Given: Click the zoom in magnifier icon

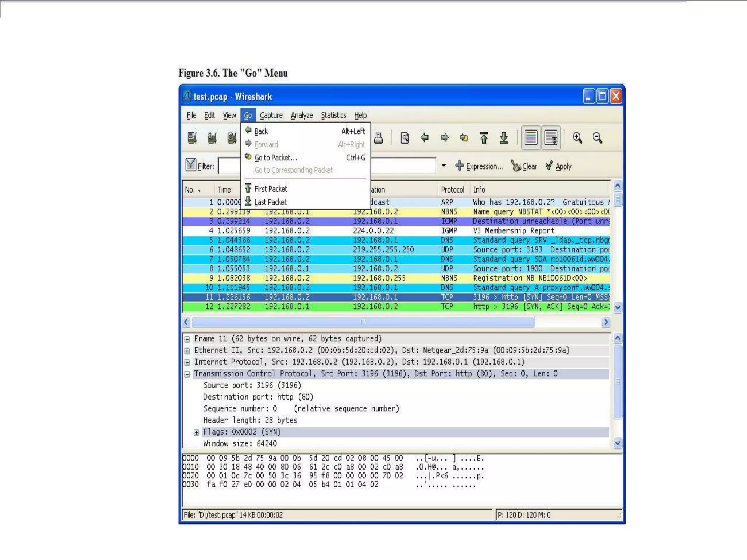Looking at the screenshot, I should click(577, 138).
